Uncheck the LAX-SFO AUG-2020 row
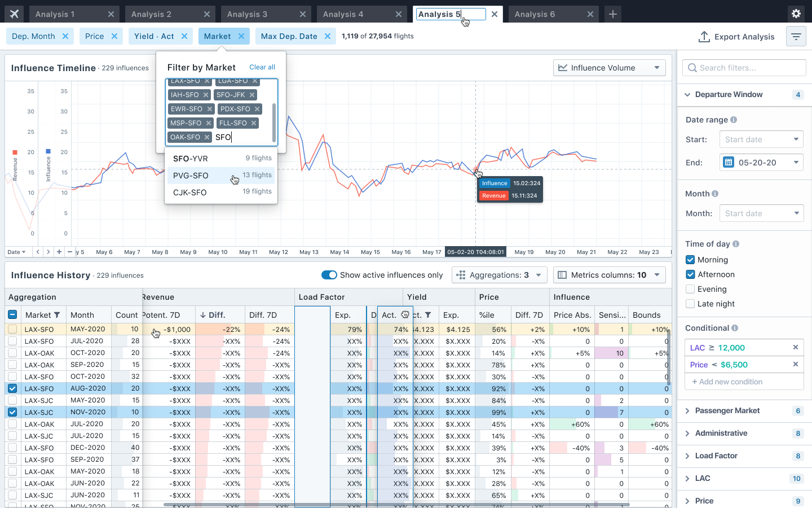Viewport: 812px width, 508px height. pos(12,388)
